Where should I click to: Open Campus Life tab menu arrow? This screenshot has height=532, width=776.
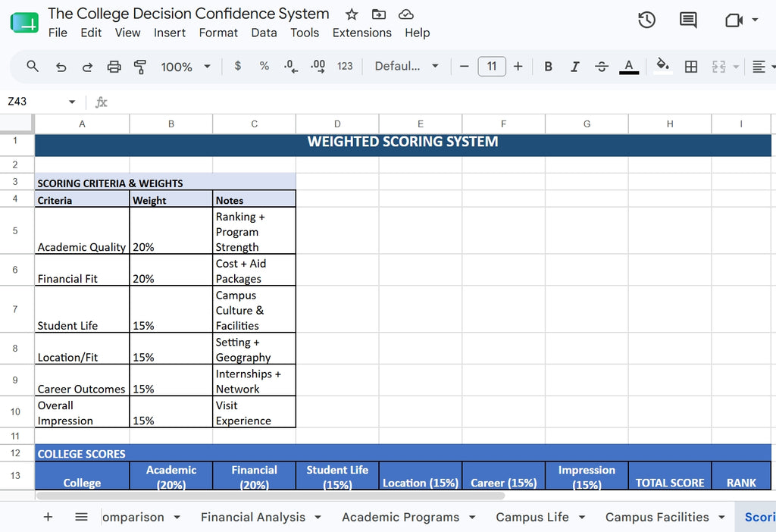coord(582,517)
